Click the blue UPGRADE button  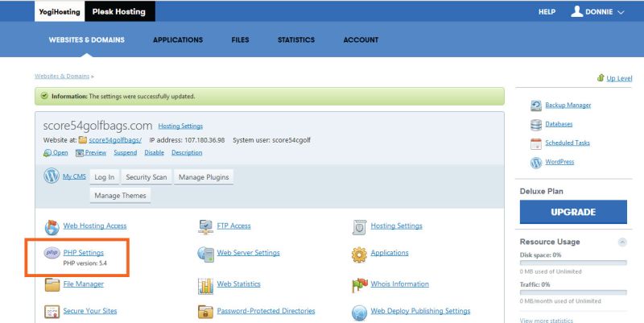coord(573,212)
